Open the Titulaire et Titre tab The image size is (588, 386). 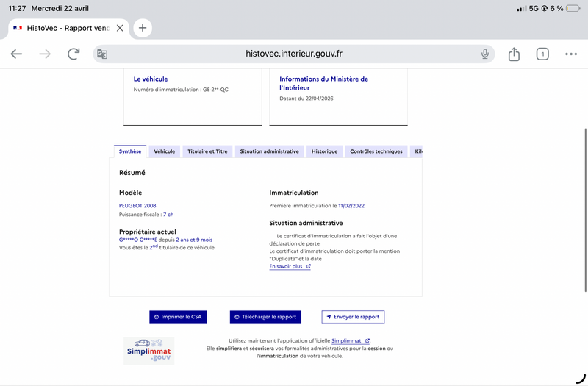click(207, 151)
